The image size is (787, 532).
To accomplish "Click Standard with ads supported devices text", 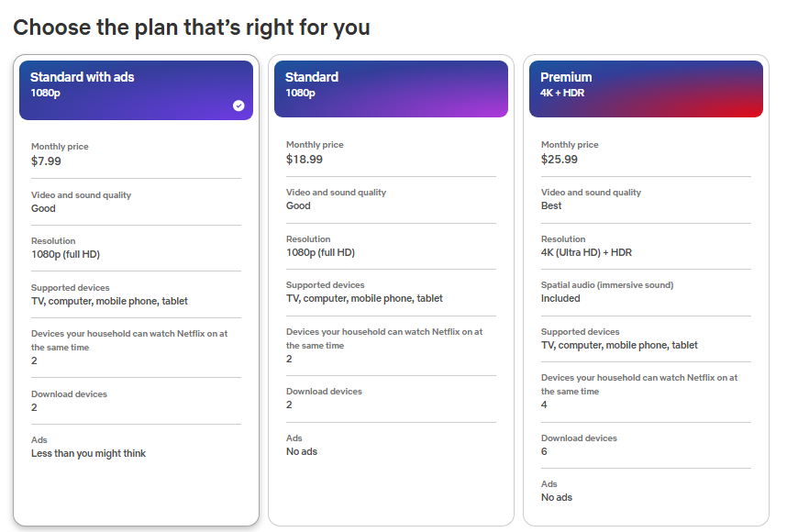I will tap(109, 301).
